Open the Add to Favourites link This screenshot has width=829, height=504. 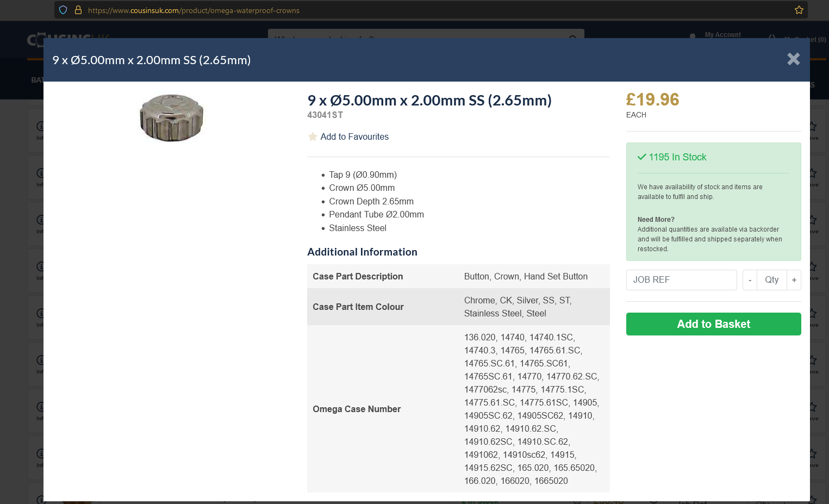[354, 137]
